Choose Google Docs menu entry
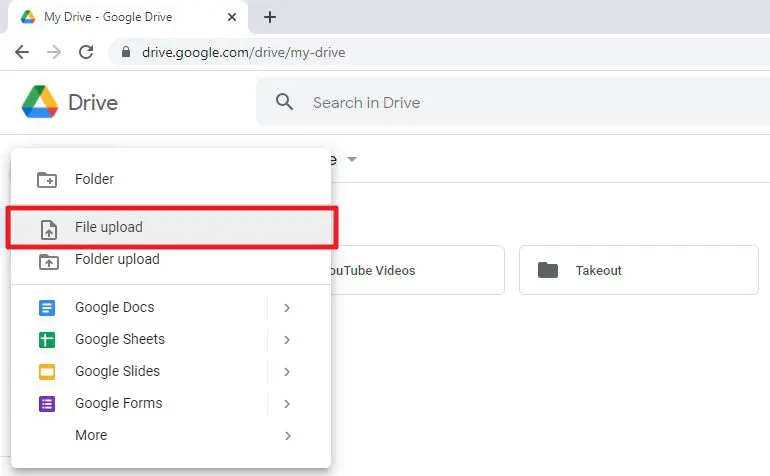770x476 pixels. click(171, 308)
